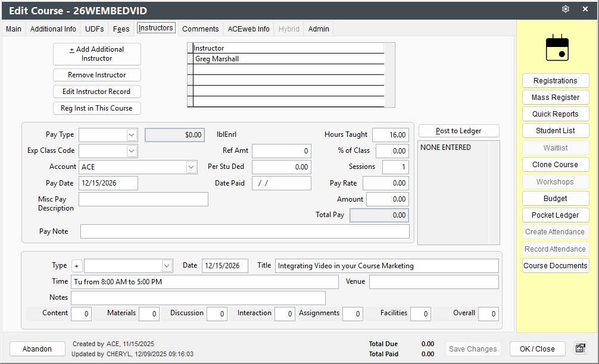
Task: Close the Edit Course window
Action: click(585, 9)
